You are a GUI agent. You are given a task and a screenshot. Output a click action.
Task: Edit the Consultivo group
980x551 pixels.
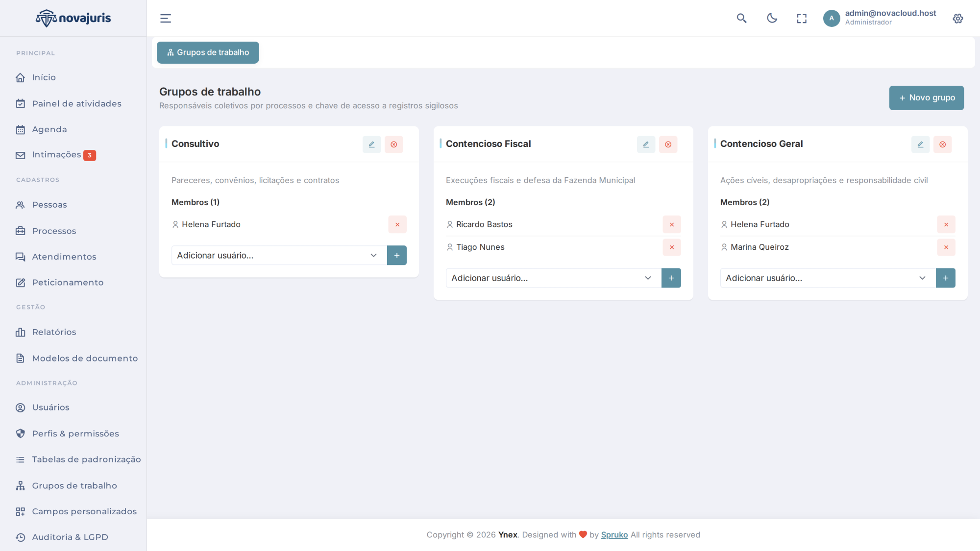tap(371, 144)
